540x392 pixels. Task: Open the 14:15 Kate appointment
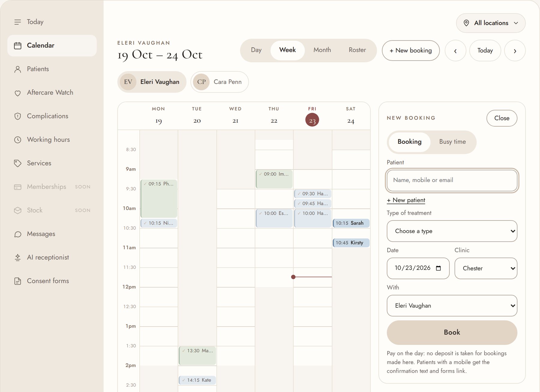pyautogui.click(x=197, y=380)
